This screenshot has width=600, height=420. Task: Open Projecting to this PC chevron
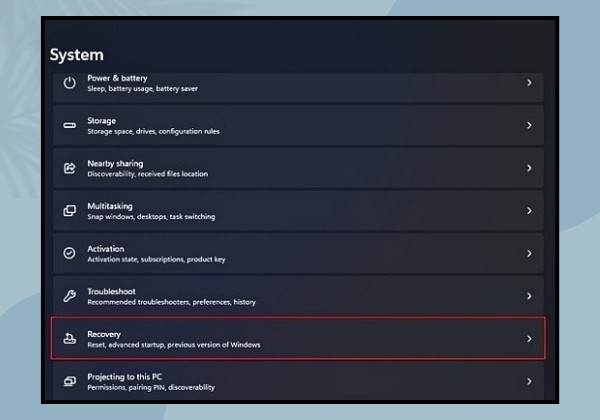(x=529, y=381)
